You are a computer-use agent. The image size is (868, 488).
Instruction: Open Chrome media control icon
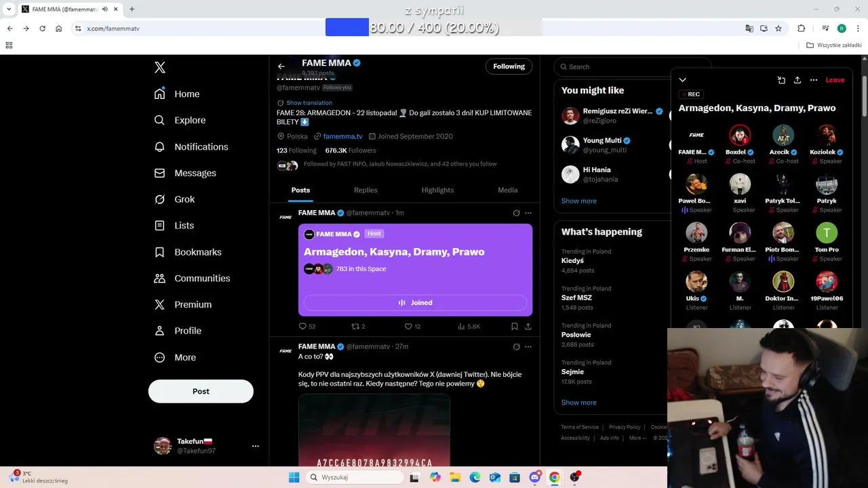click(825, 28)
